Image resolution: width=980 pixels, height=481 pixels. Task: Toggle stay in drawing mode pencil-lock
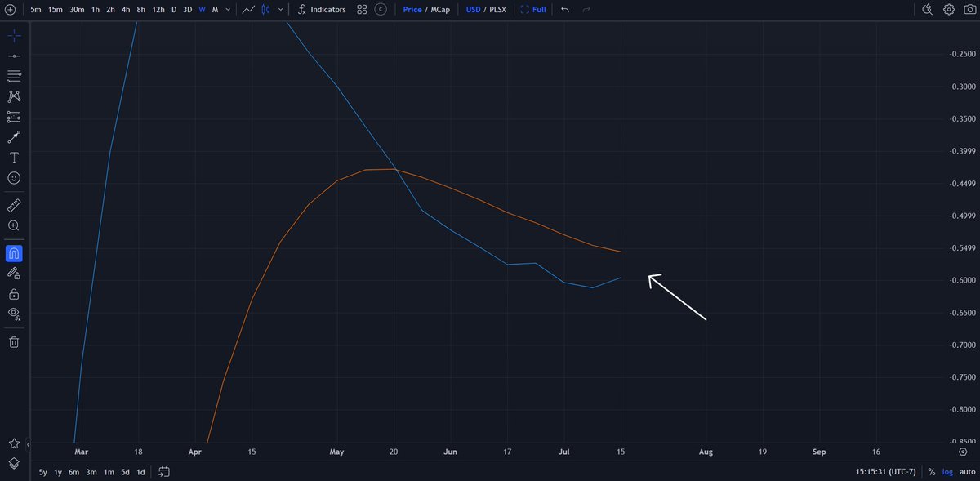(x=14, y=274)
